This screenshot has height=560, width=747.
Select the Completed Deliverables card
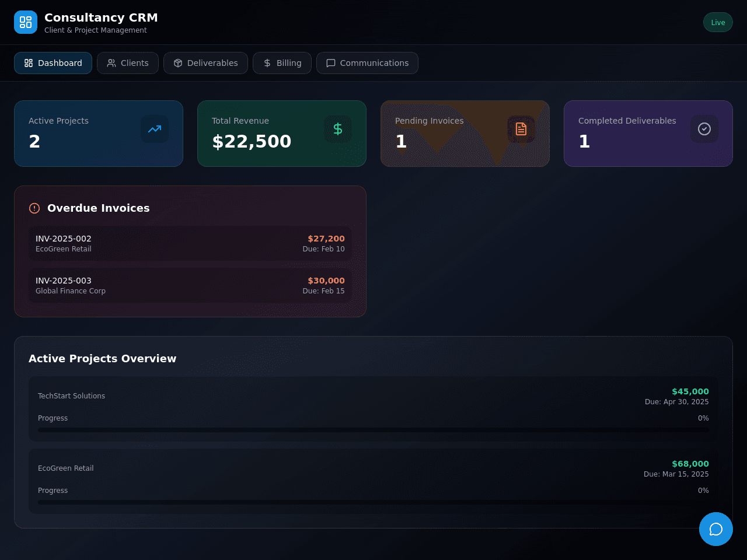[x=648, y=134]
